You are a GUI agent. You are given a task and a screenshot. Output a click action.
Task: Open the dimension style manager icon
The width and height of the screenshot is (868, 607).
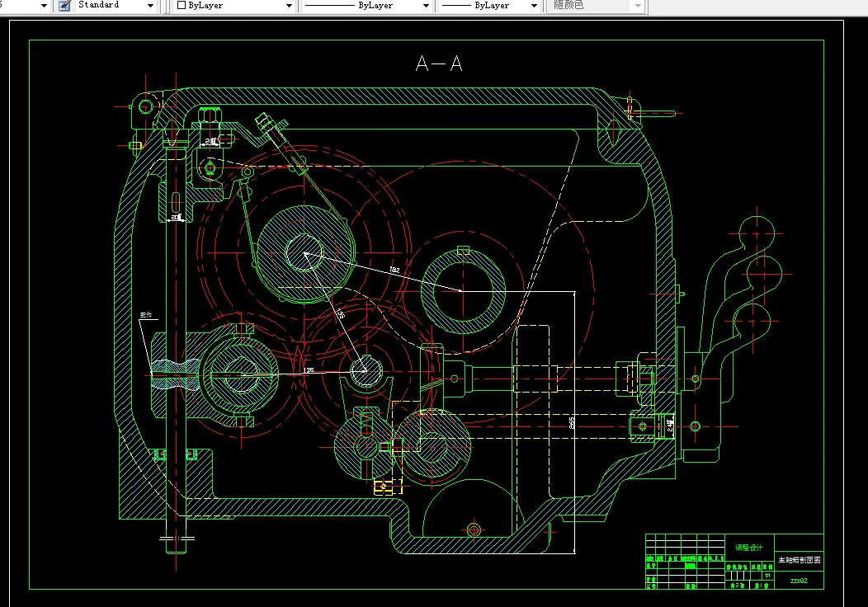coord(64,6)
